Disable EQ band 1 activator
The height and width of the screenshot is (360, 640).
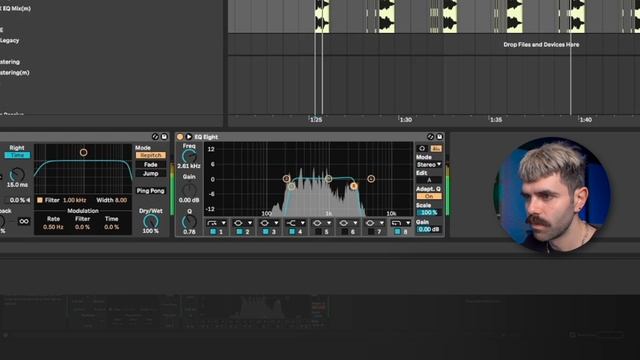click(x=213, y=231)
